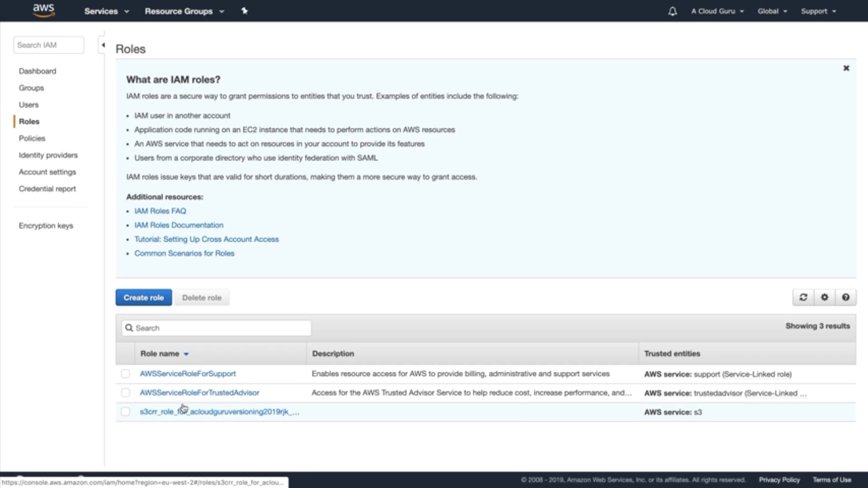Click the AWS logo home icon
Viewport: 868px width, 488px height.
[x=43, y=10]
